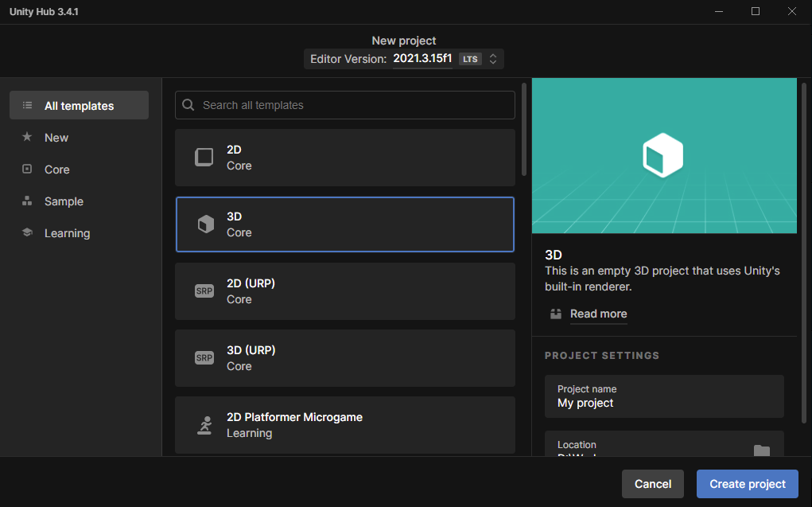Edit the Project name field
Screen dimensions: 812x507
664,396
